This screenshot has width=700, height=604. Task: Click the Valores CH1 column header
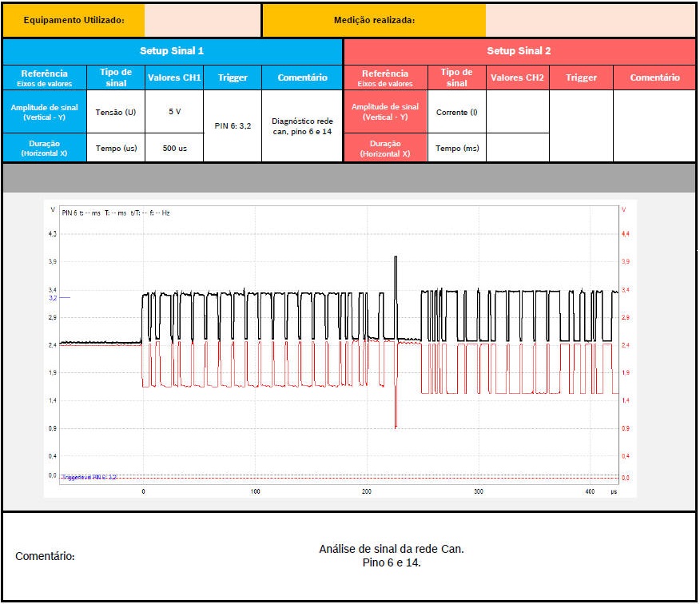click(174, 77)
